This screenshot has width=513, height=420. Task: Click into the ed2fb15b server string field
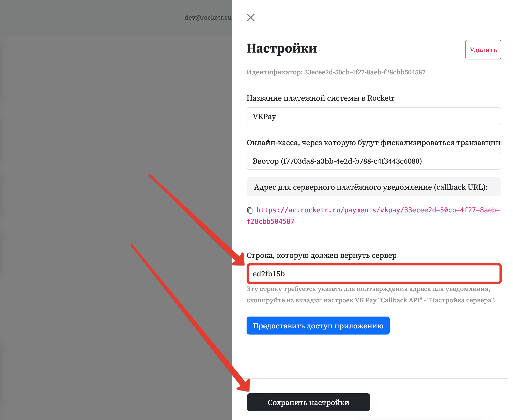point(373,274)
